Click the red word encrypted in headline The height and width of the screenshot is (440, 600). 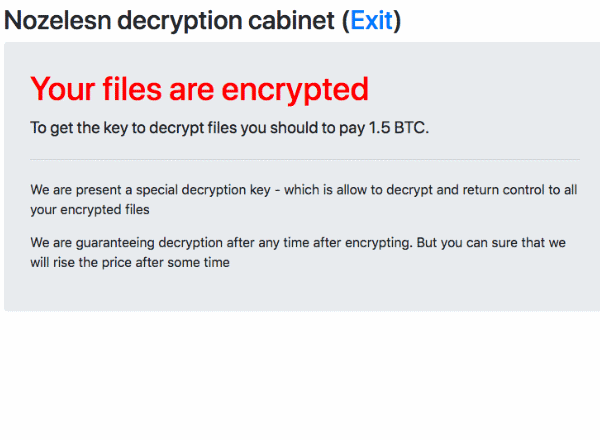[x=293, y=89]
